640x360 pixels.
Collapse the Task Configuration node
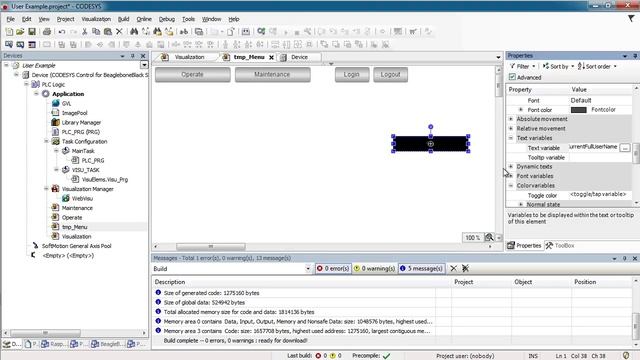pyautogui.click(x=46, y=141)
